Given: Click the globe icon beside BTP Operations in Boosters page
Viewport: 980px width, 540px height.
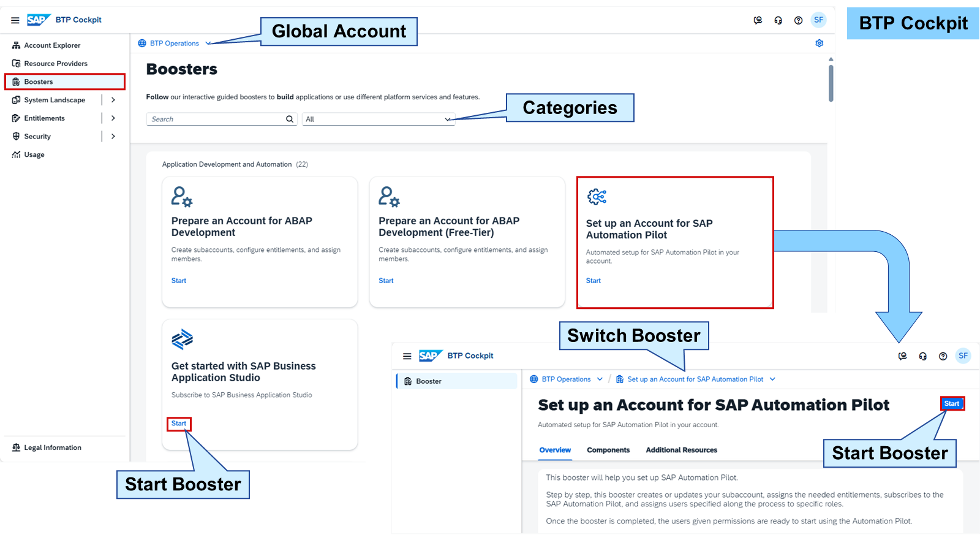Looking at the screenshot, I should coord(142,44).
